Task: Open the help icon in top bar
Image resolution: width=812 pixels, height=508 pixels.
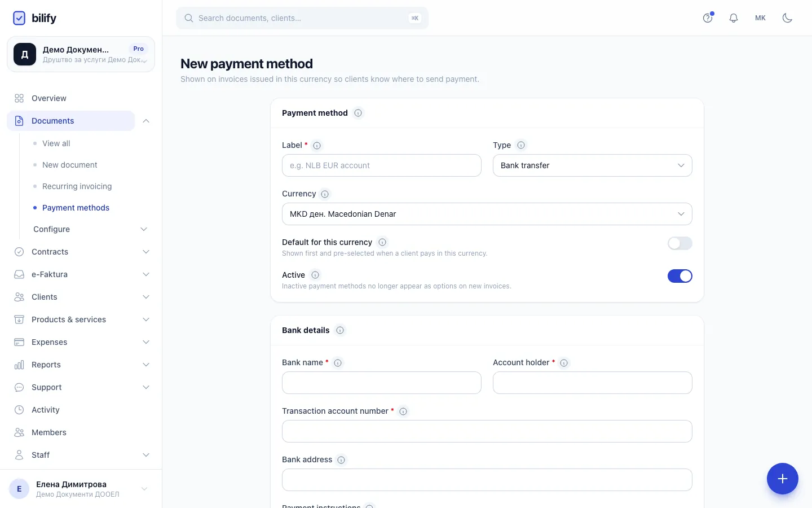Action: pos(708,18)
